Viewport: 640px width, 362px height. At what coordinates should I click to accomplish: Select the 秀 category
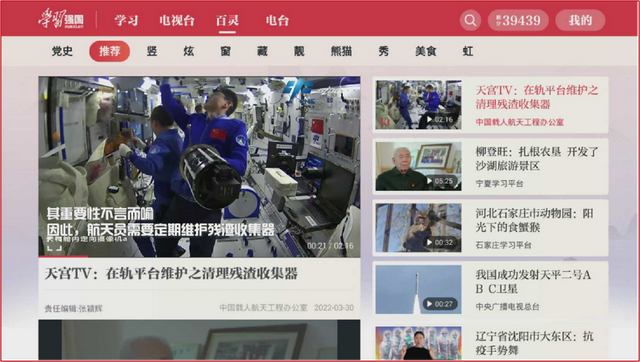pos(384,51)
